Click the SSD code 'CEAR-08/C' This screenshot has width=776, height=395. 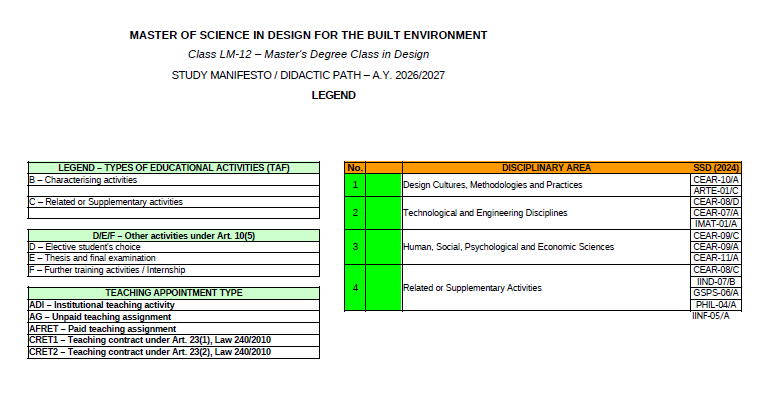tap(716, 270)
